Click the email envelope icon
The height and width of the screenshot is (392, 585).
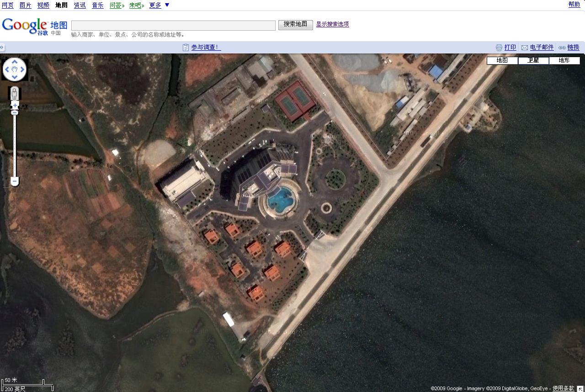click(525, 48)
